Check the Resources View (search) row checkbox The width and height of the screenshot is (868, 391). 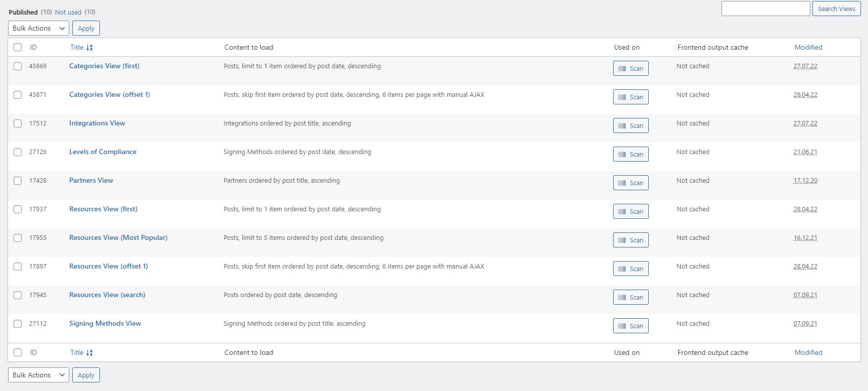[18, 295]
